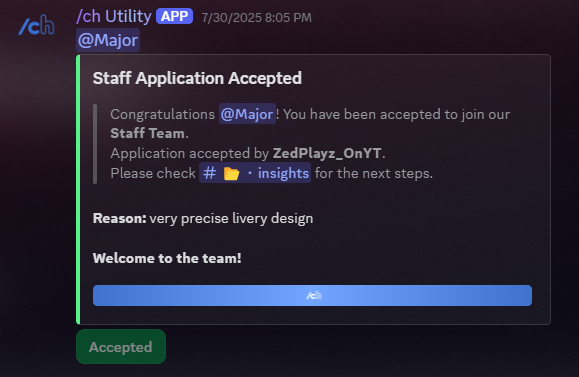Click the bold Staff Team text
Viewport: 579px width, 377px height.
[x=147, y=133]
